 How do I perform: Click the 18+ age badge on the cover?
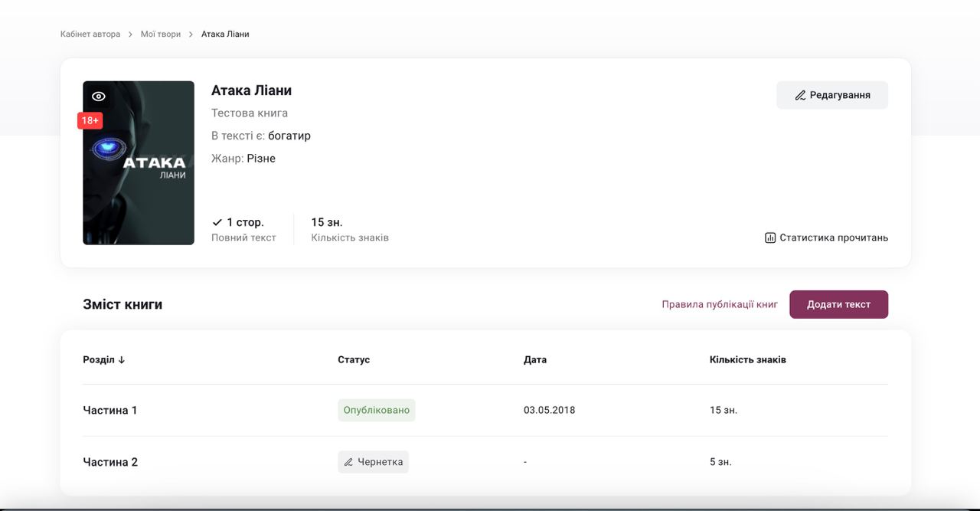(x=90, y=120)
